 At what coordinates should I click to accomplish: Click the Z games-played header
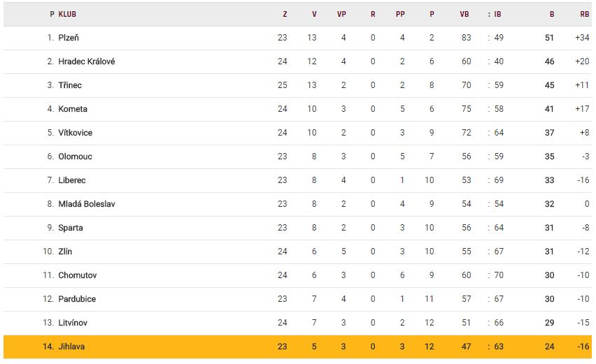285,14
